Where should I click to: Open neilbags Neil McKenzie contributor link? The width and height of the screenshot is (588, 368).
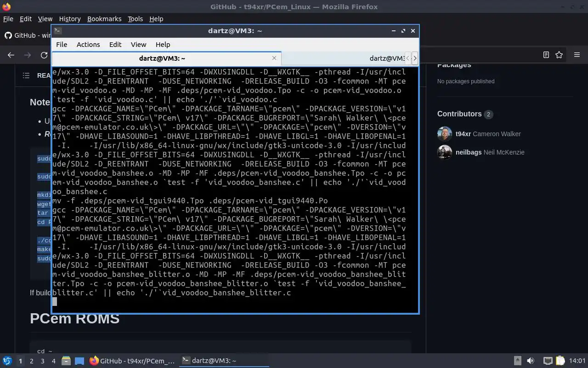tap(490, 152)
